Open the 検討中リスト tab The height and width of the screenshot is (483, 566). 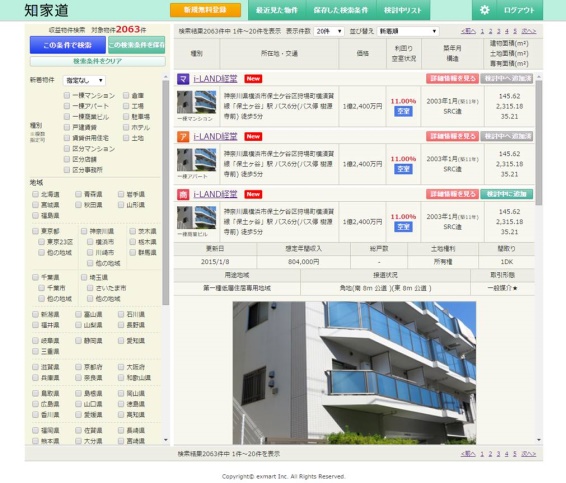click(403, 10)
